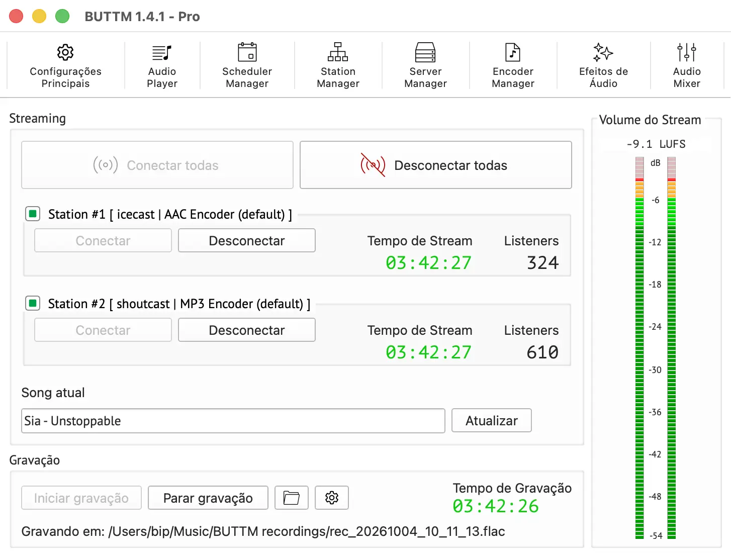Open Station Manager network icon
Screen dimensions: 731x560
click(x=338, y=52)
